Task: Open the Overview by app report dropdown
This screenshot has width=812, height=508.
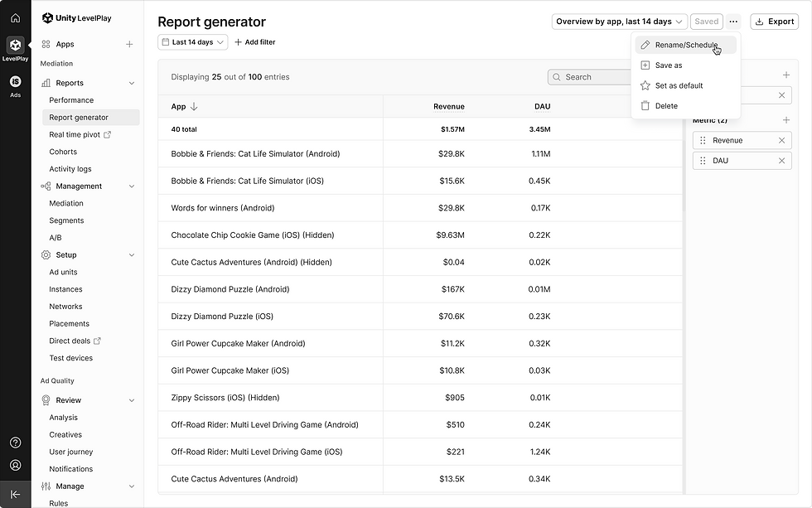Action: click(x=620, y=22)
